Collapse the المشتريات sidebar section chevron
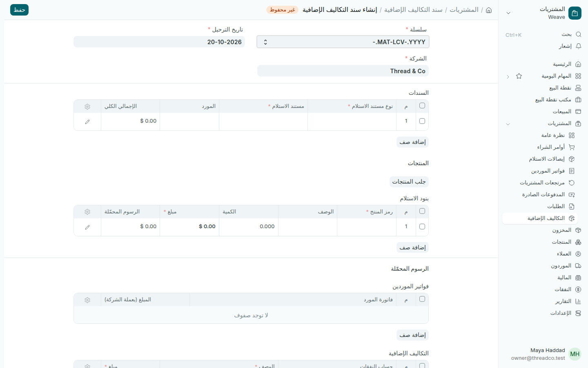Viewport: 588px width, 368px height. click(508, 124)
